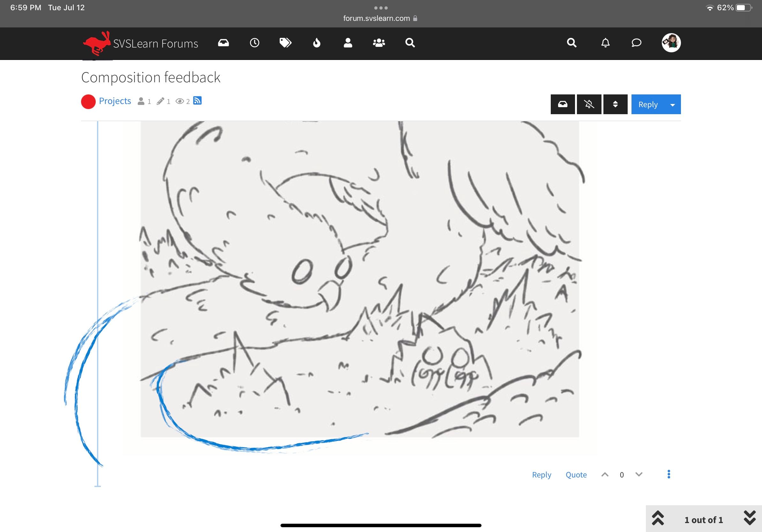Open the RSS feed icon beside view count
The image size is (762, 532).
coord(198,100)
